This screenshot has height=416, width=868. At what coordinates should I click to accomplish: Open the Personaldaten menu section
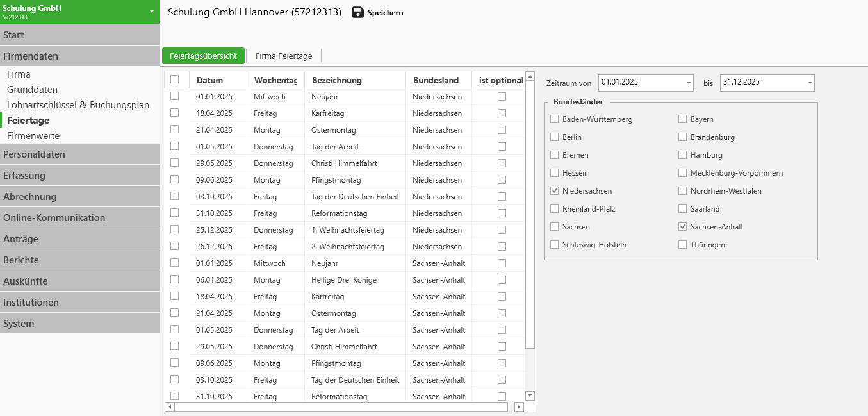[79, 154]
